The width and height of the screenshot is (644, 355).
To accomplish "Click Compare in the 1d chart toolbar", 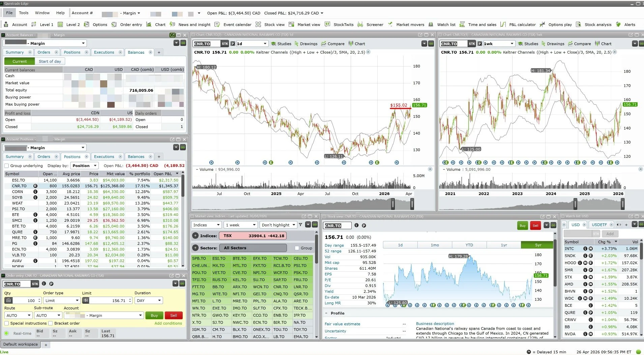I will point(332,44).
